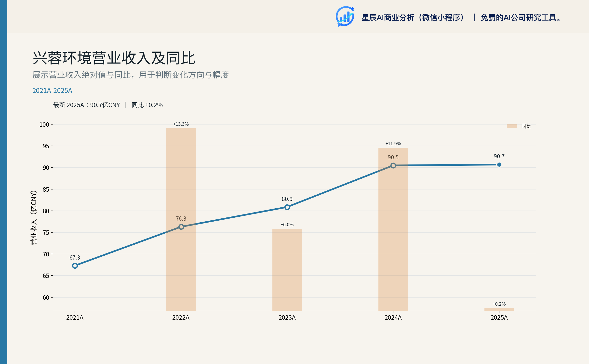Click the y-axis title 营业收入（亿CNY）
The image size is (589, 364).
tap(34, 217)
